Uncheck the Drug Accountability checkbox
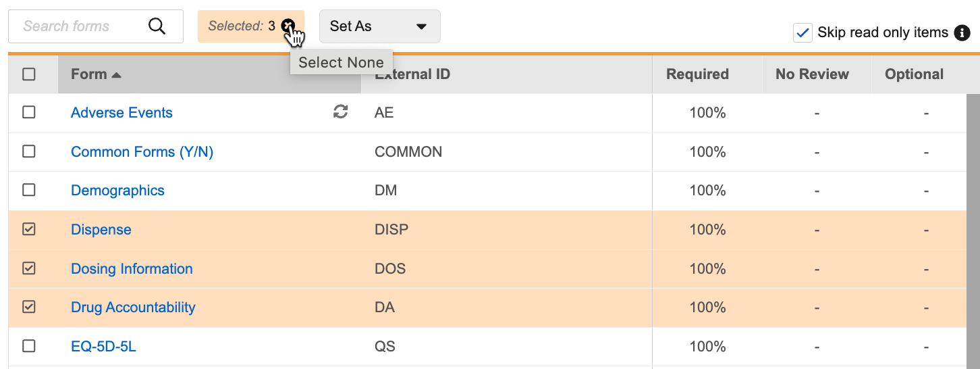Viewport: 980px width, 369px height. pyautogui.click(x=29, y=307)
